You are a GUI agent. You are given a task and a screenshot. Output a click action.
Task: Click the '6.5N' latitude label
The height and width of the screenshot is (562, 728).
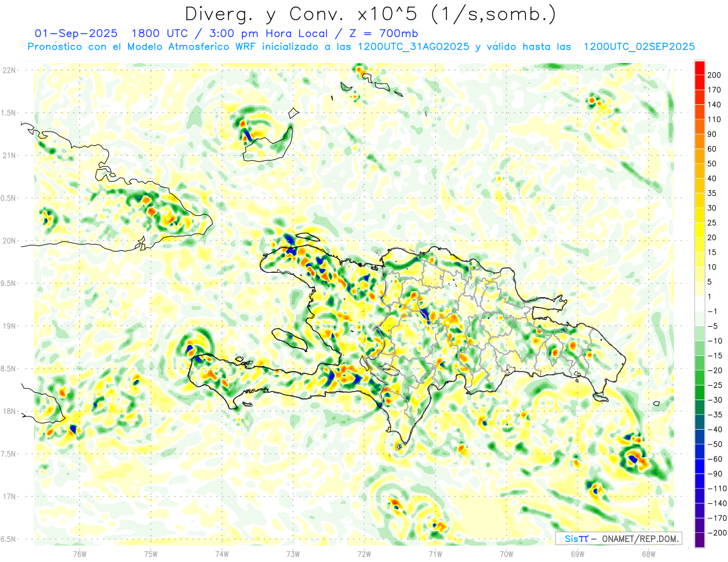pyautogui.click(x=9, y=540)
